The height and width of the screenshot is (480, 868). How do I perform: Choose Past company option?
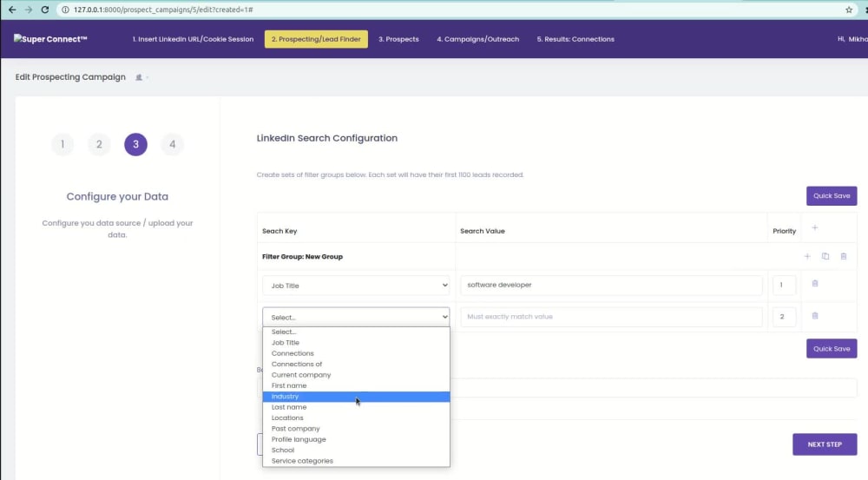(356, 429)
